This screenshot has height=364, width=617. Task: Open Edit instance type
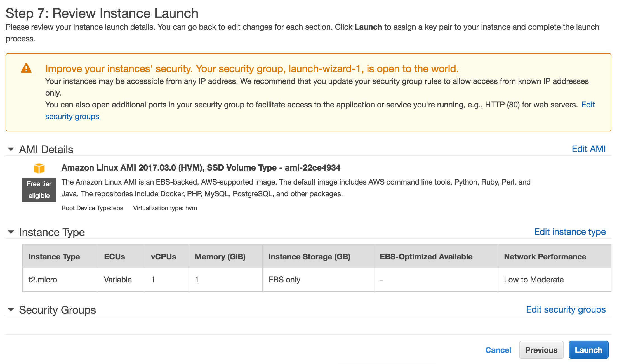570,232
